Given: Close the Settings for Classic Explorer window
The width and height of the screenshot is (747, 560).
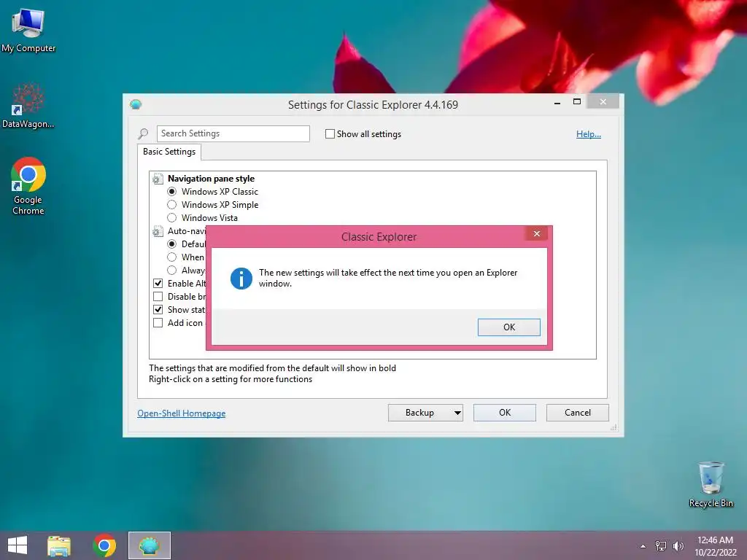Looking at the screenshot, I should click(603, 102).
